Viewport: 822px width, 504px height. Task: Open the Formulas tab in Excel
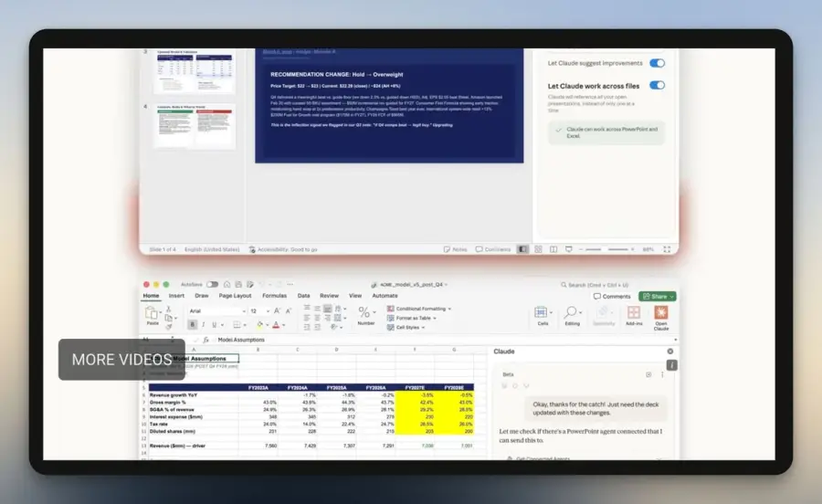coord(274,296)
